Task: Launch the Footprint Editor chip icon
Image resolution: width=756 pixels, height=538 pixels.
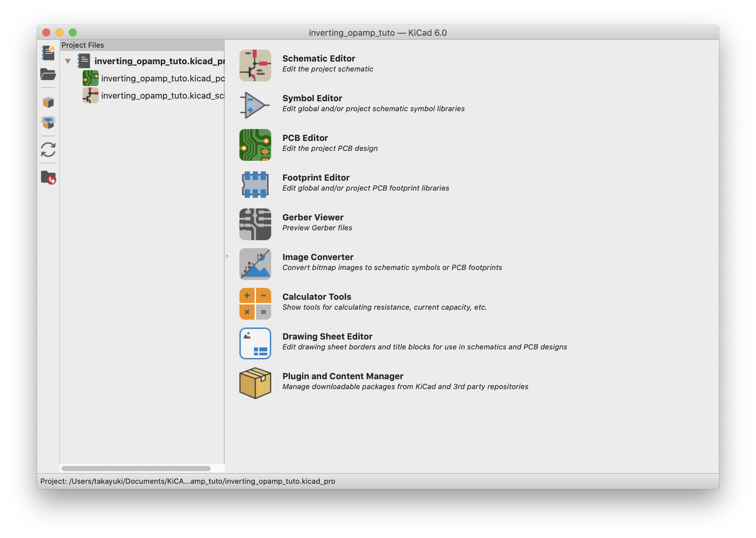Action: [255, 185]
